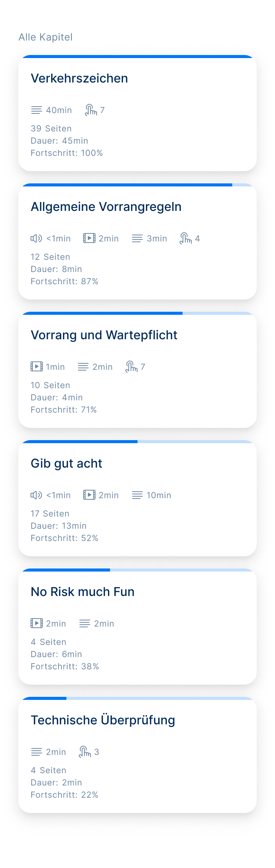
Task: Click the touch icon in Allgemeine Vorrangregeln card
Action: click(186, 238)
